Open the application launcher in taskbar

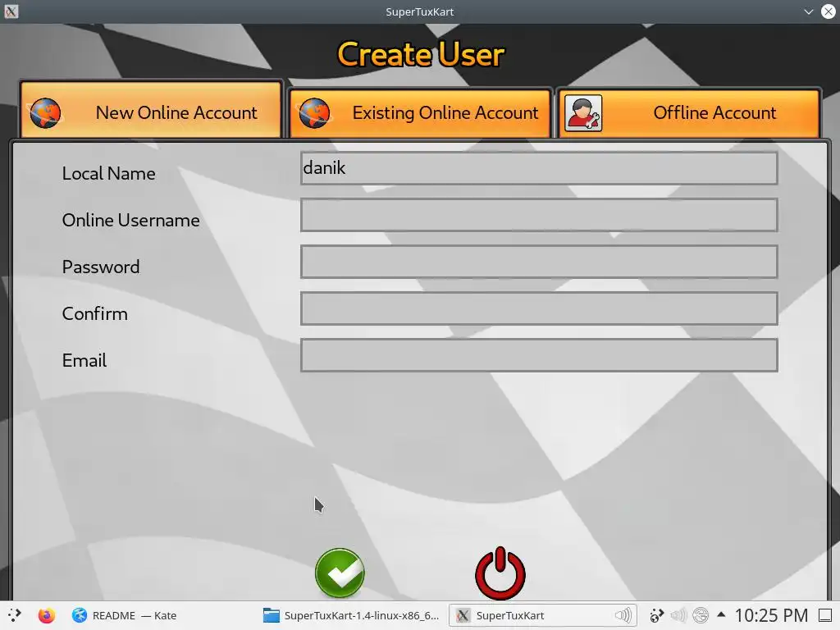point(15,615)
